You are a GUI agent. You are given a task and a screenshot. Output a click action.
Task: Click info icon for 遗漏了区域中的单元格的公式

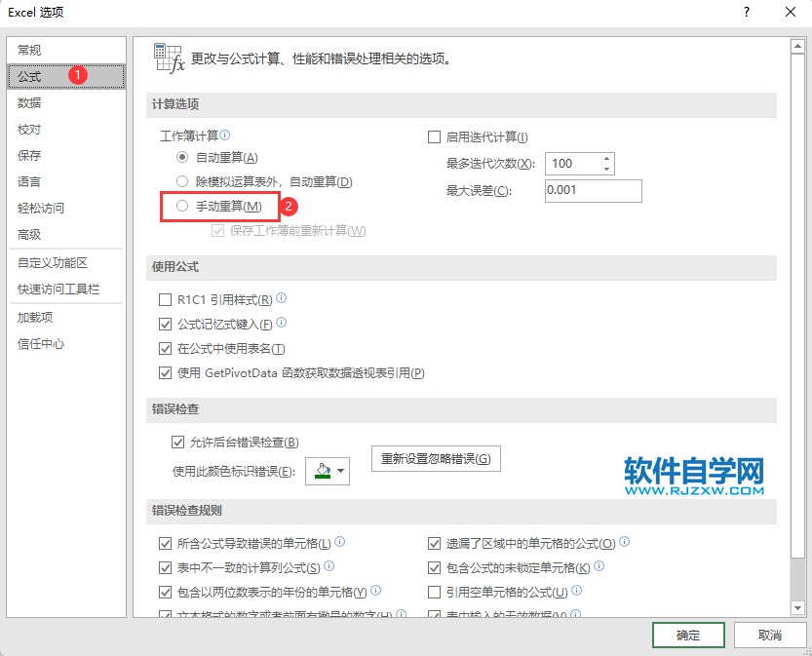coord(625,542)
